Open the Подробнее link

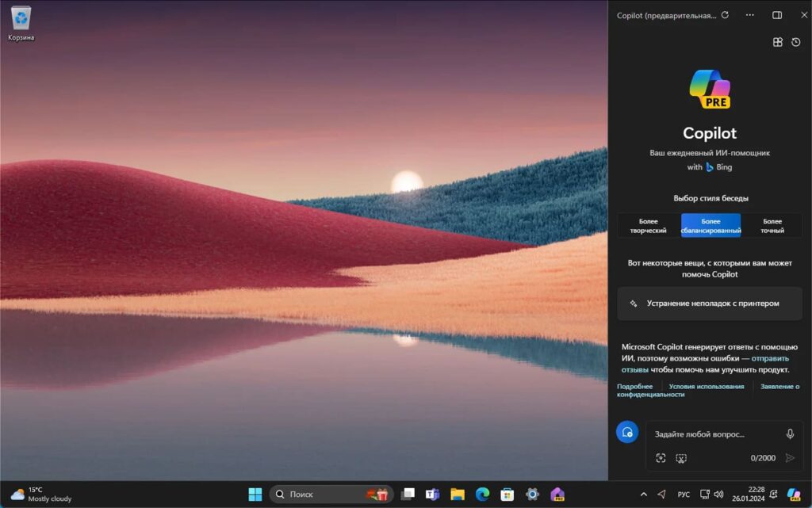tap(634, 387)
